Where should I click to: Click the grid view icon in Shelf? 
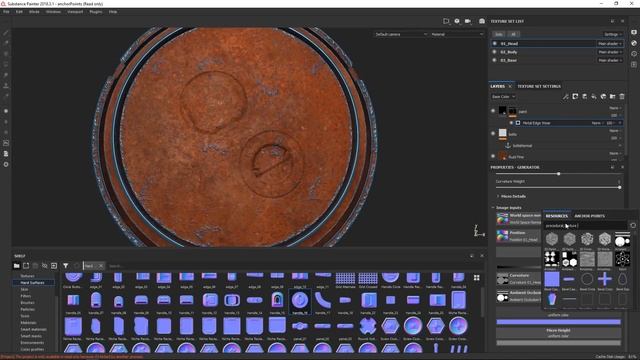coord(476,278)
